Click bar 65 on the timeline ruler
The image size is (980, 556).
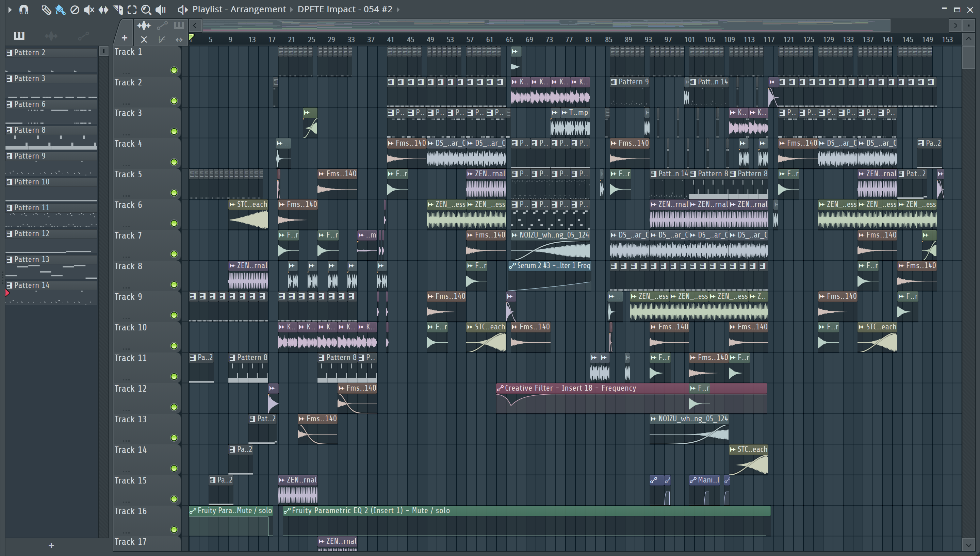coord(509,39)
